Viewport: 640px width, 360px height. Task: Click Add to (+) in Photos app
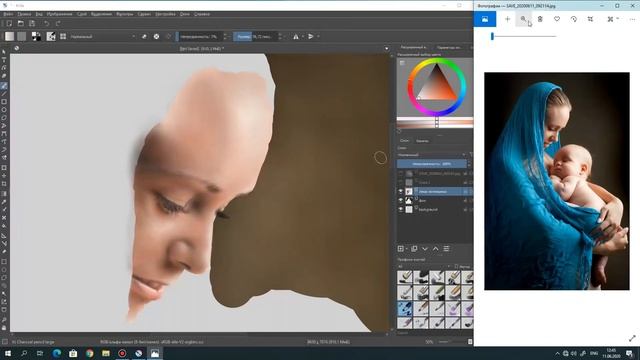507,19
